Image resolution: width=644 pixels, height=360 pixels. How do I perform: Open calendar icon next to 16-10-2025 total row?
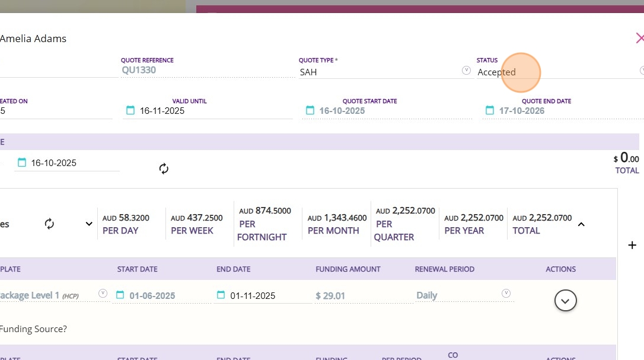point(22,163)
